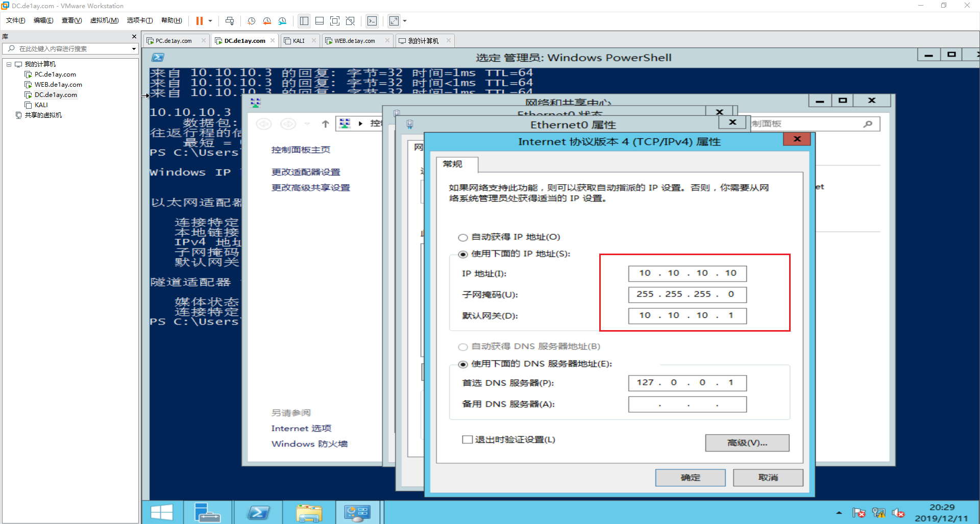Open 控制面板主页 link
The image size is (980, 524).
(301, 150)
